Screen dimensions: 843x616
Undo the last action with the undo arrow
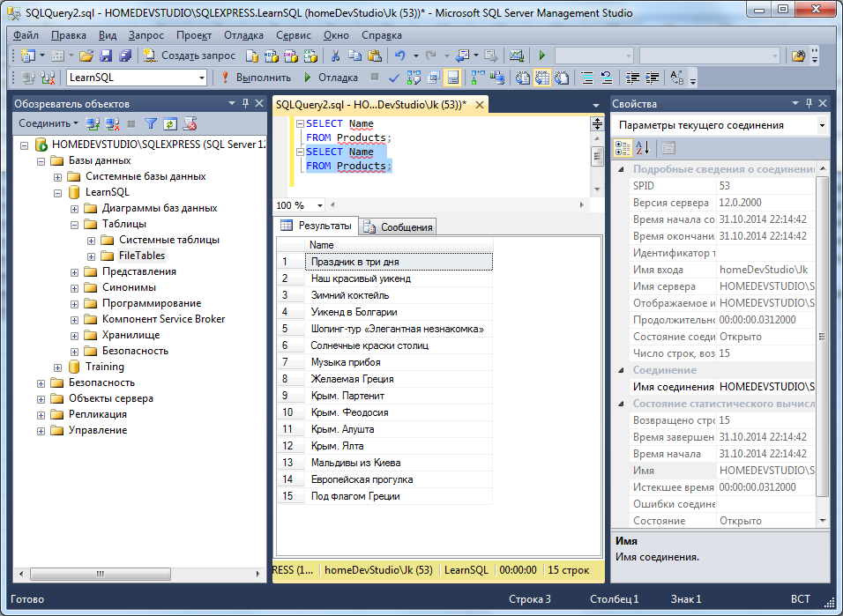(399, 56)
